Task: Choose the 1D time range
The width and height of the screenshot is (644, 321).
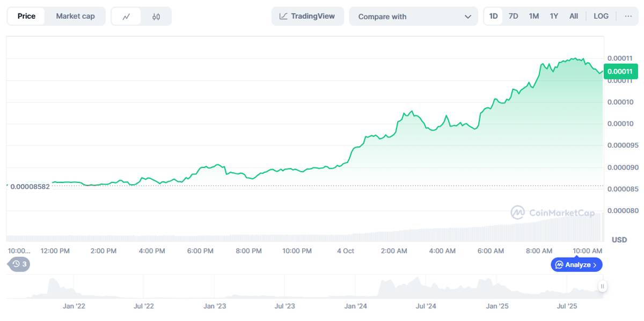Action: [494, 16]
